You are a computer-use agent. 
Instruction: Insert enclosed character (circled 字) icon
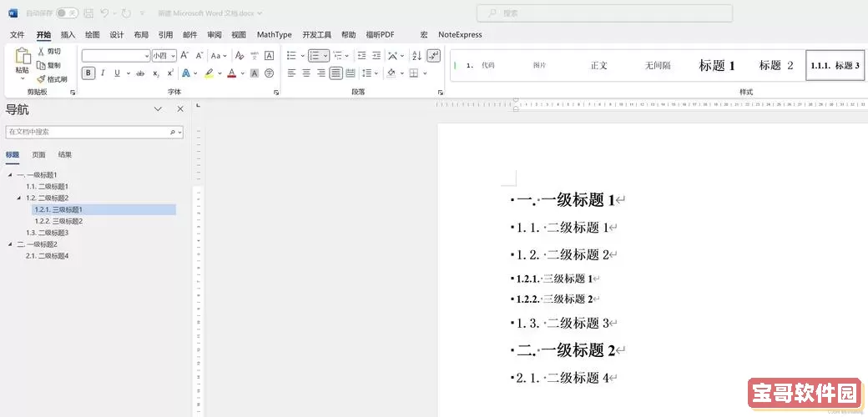click(x=269, y=73)
